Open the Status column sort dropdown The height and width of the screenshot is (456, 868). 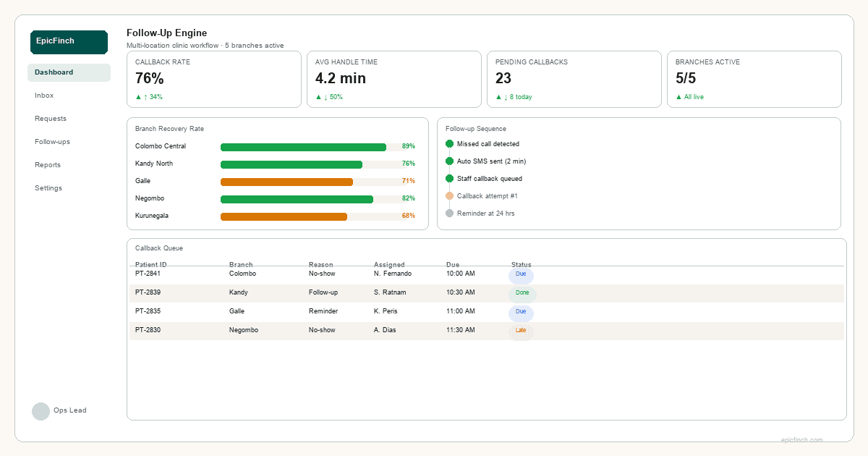click(x=522, y=264)
